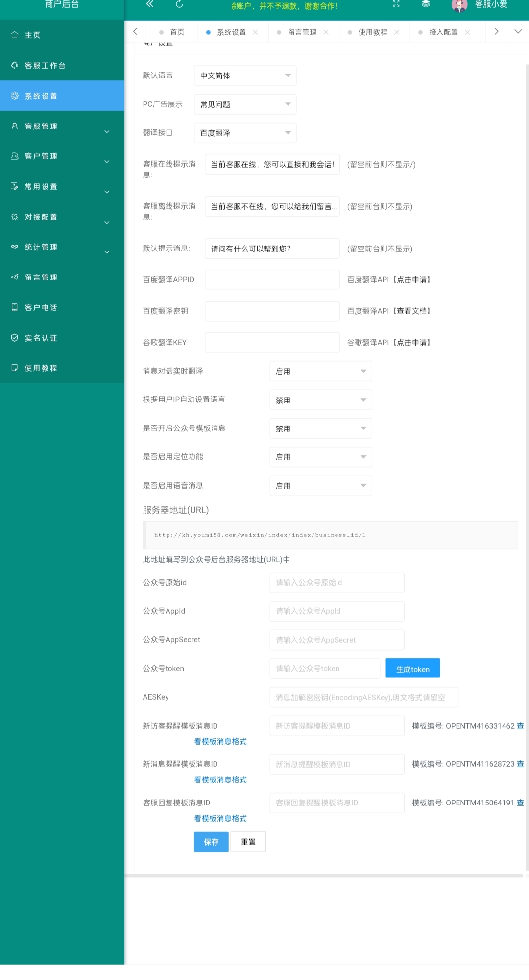Image resolution: width=529 pixels, height=980 pixels.
Task: Open the 是否开启公众号模板消息 dropdown
Action: point(321,428)
